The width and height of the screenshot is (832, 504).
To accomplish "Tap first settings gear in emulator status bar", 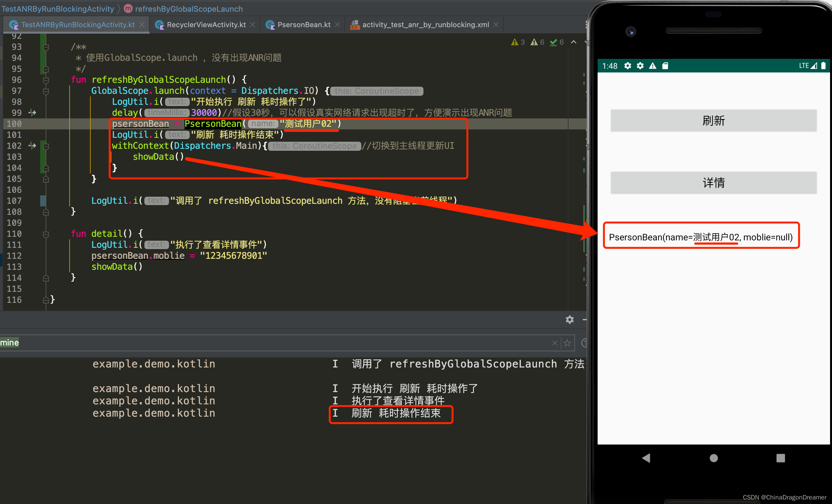I will click(627, 66).
